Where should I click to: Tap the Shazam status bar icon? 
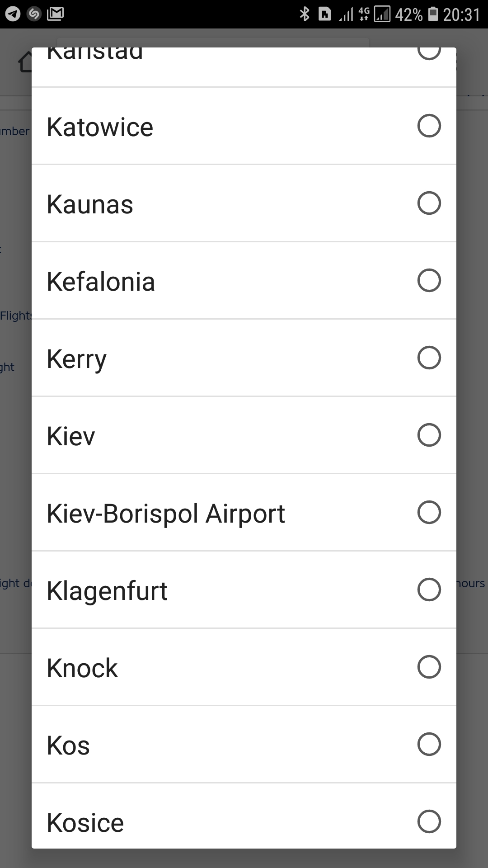pyautogui.click(x=34, y=14)
